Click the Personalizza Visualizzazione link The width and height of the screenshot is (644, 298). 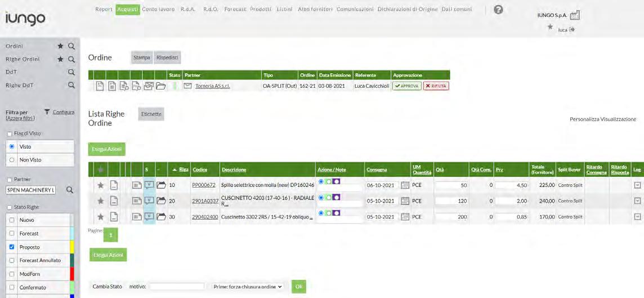pyautogui.click(x=603, y=119)
